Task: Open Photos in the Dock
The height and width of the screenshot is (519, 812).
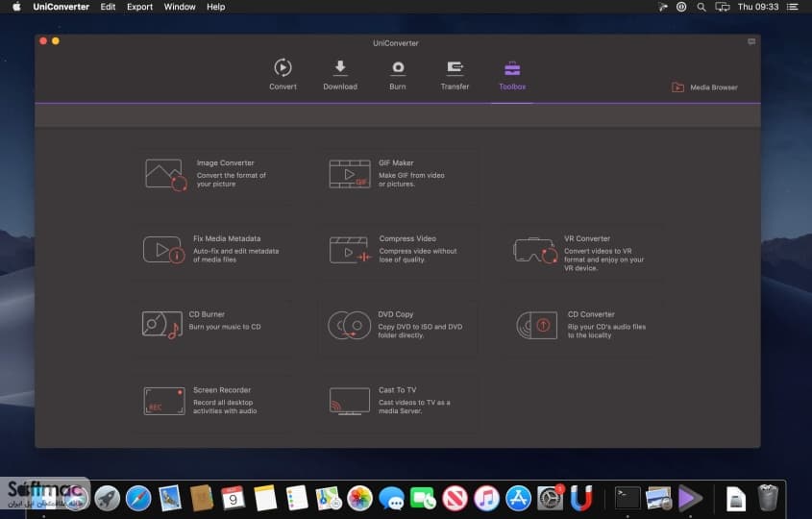Action: coord(360,499)
